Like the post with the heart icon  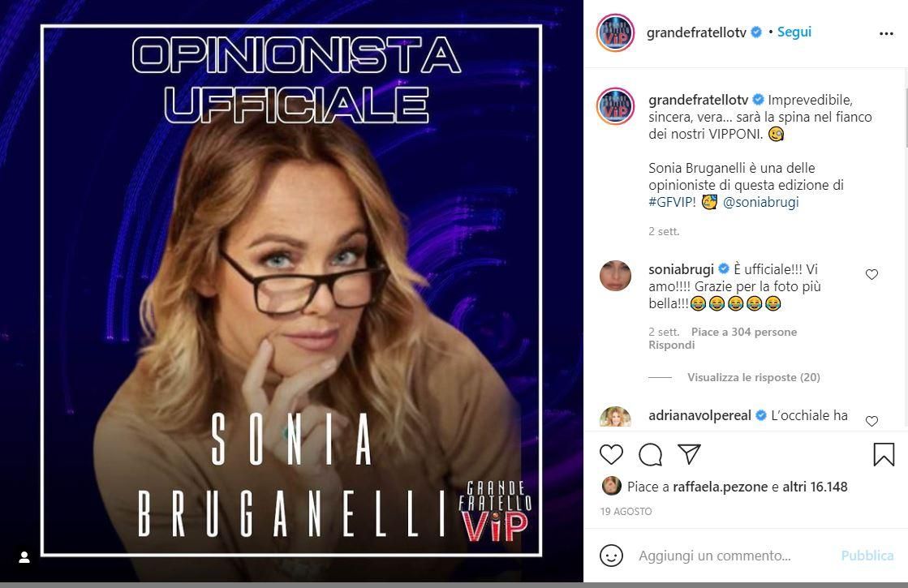click(611, 454)
